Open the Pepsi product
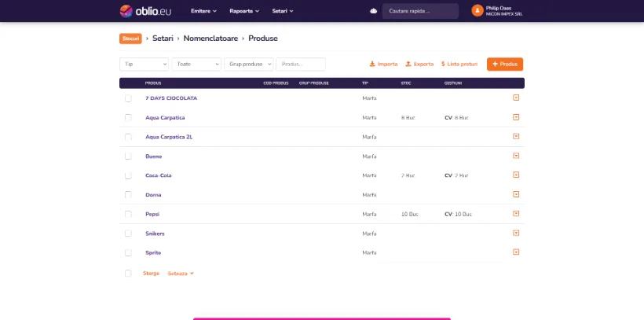Screen dimensions: 644x320 152,215
